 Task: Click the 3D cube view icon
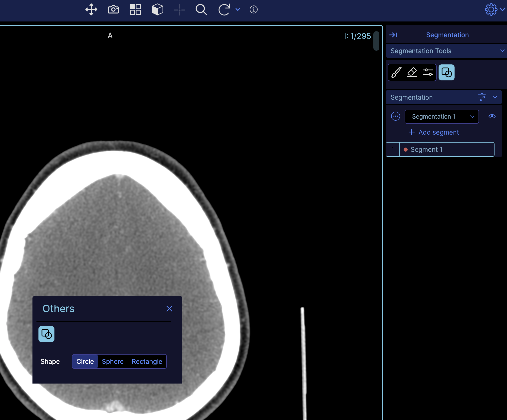157,10
